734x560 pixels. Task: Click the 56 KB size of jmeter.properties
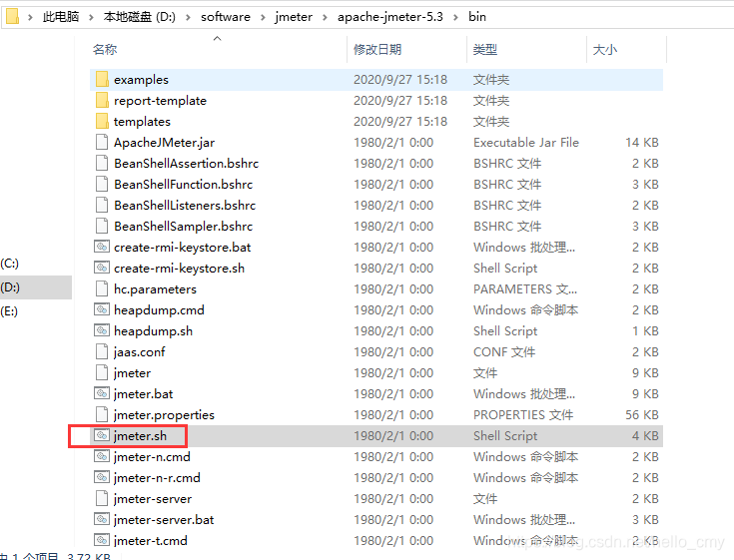click(642, 415)
